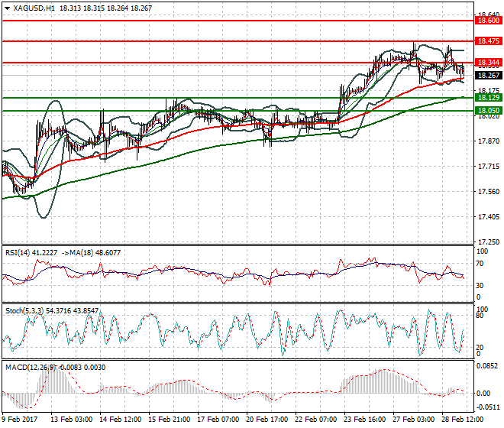
Task: Select the 18.344 red resistance price label
Action: coord(488,63)
